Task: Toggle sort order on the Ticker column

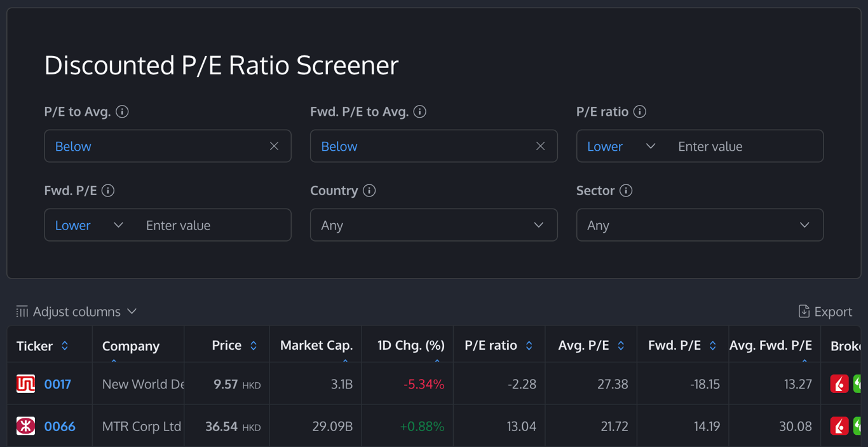Action: 65,346
